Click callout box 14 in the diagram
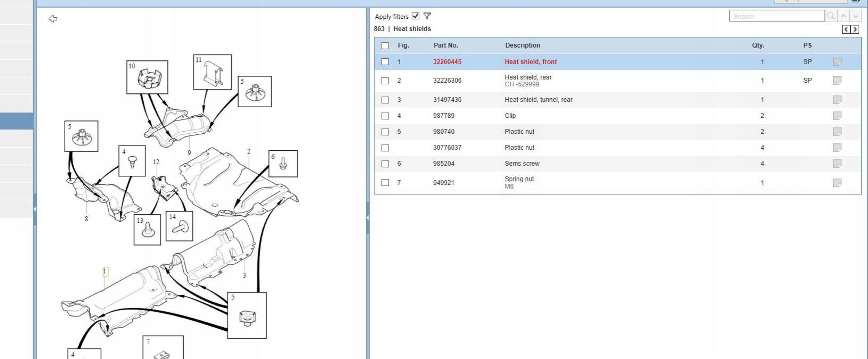 pos(179,226)
